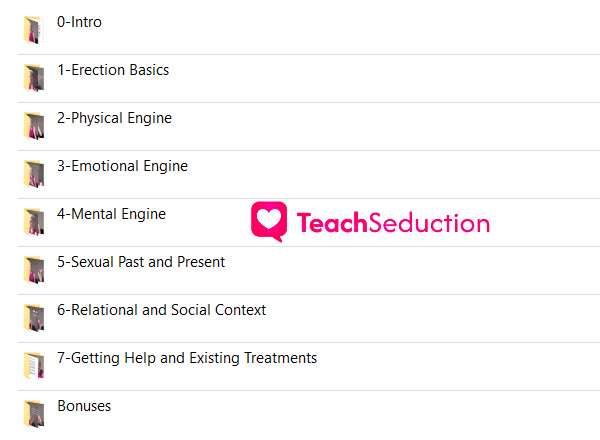Click the TeachSeduction heart logo
600x440 pixels.
click(x=269, y=222)
